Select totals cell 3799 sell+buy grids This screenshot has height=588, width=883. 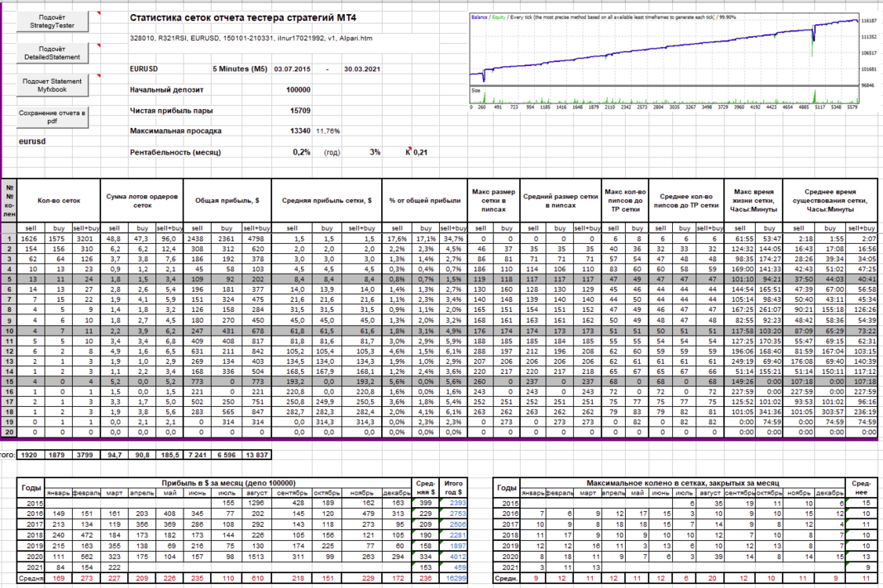(x=86, y=455)
